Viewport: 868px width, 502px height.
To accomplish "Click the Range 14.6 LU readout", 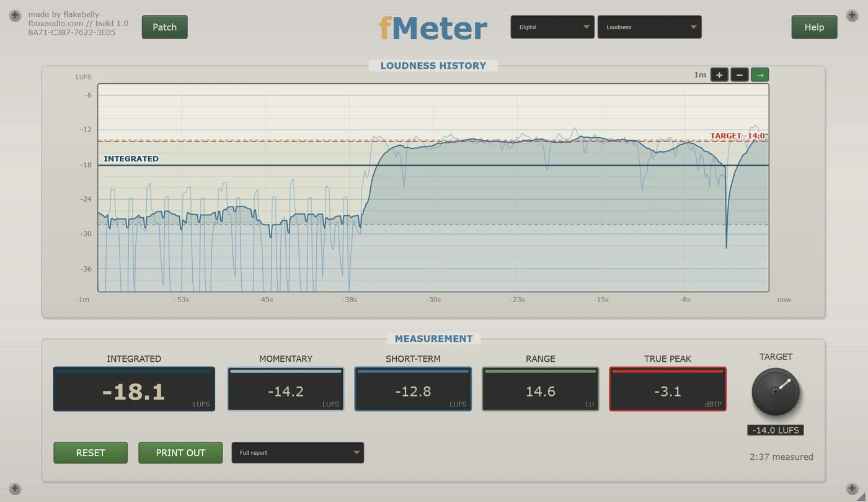I will 541,389.
